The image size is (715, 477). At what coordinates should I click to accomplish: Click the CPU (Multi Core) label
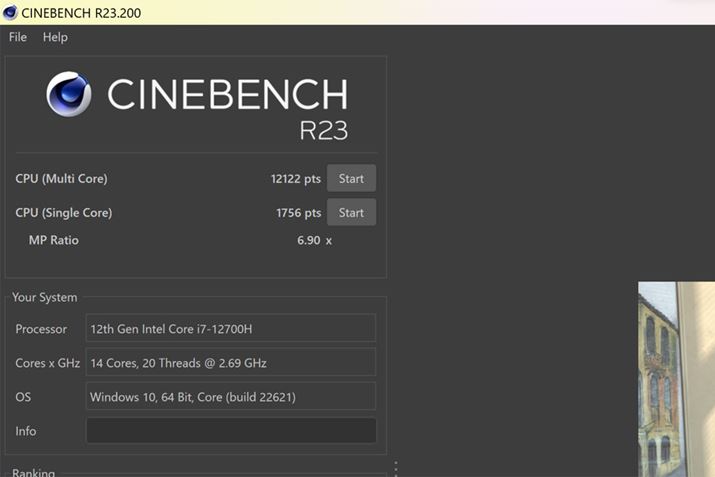tap(62, 179)
